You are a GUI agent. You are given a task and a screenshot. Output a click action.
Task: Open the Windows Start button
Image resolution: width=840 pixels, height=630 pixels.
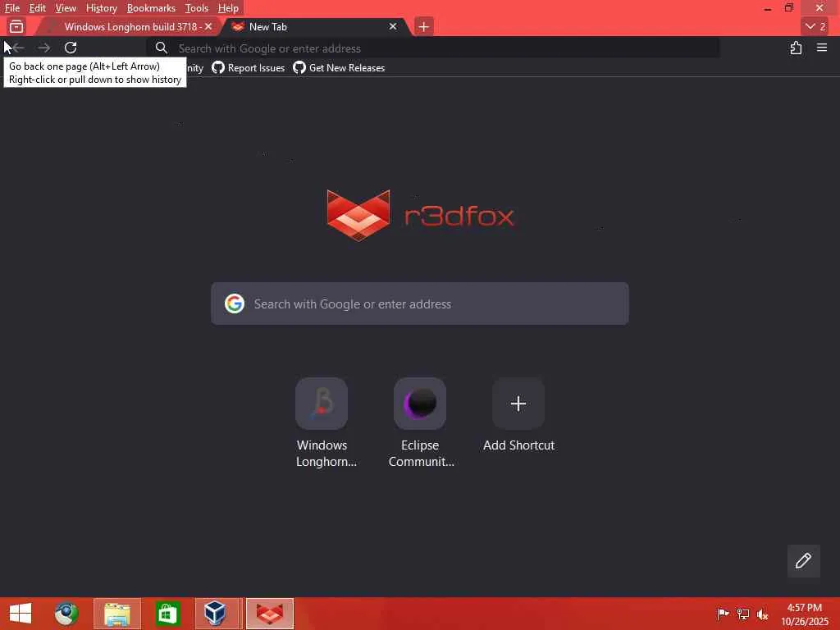click(21, 614)
